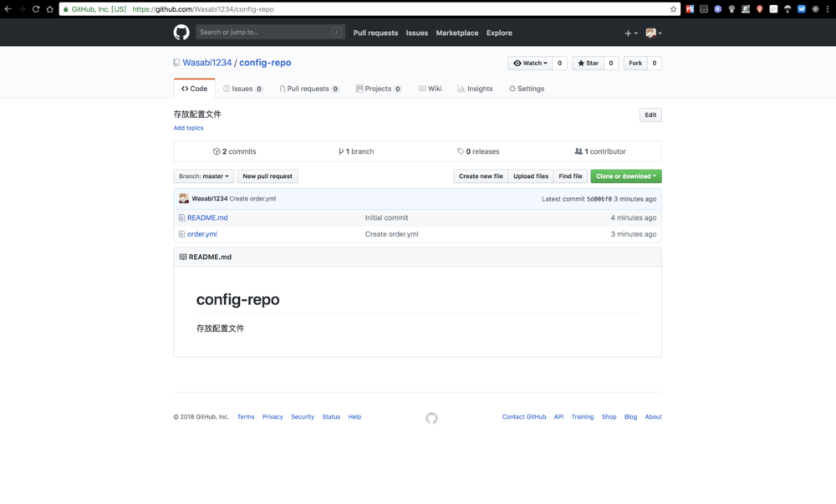
Task: Click the GitHub Octocat logo in header
Action: point(181,33)
